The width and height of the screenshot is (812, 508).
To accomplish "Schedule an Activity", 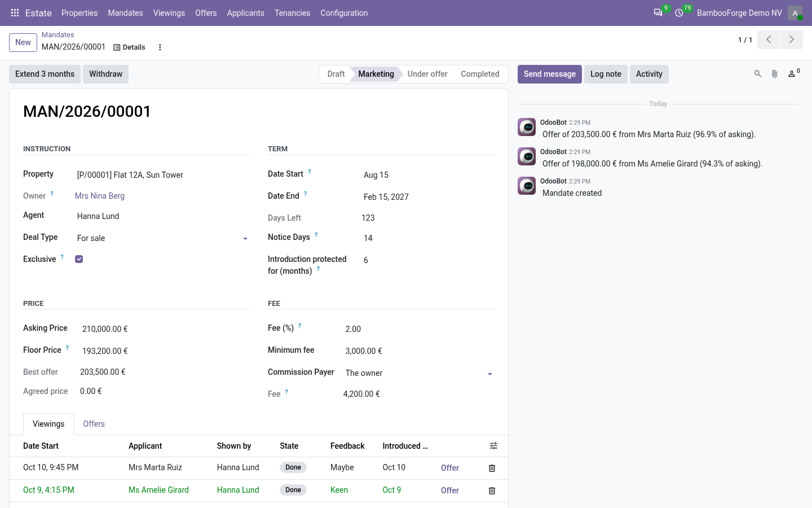I will (649, 74).
